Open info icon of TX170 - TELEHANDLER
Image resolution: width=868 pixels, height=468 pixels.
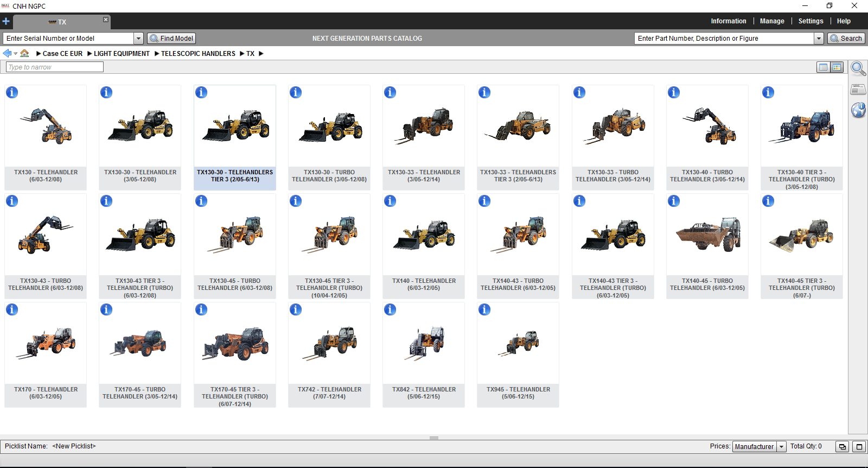(12, 309)
